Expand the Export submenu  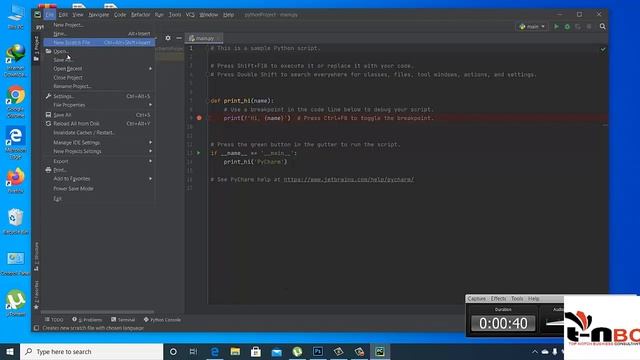(x=99, y=161)
